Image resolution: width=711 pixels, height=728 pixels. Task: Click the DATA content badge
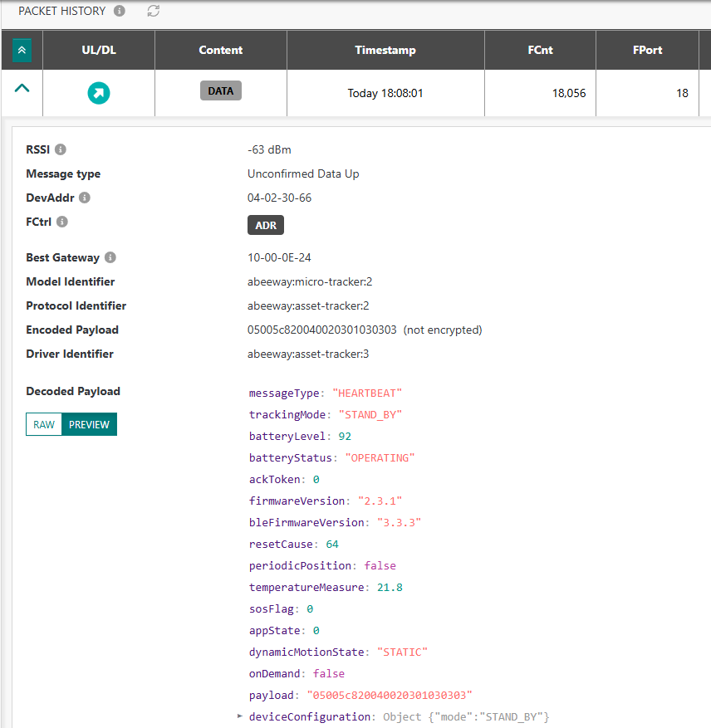coord(220,91)
